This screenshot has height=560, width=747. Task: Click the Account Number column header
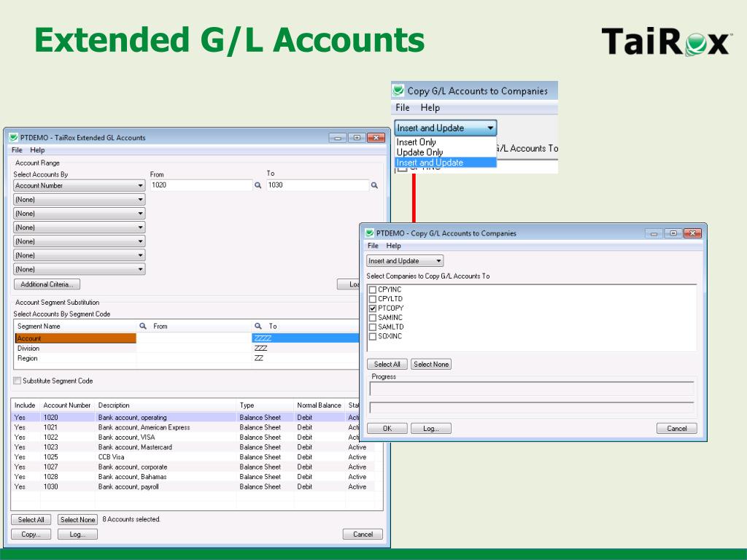pos(67,405)
